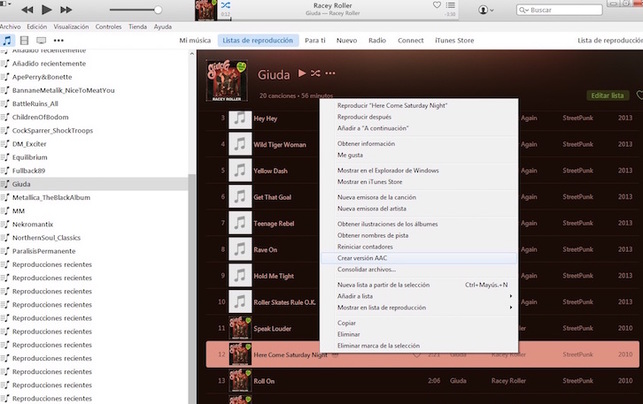Click Giuda playlist cover artwork
Viewport: 643px width, 404px height.
point(227,81)
